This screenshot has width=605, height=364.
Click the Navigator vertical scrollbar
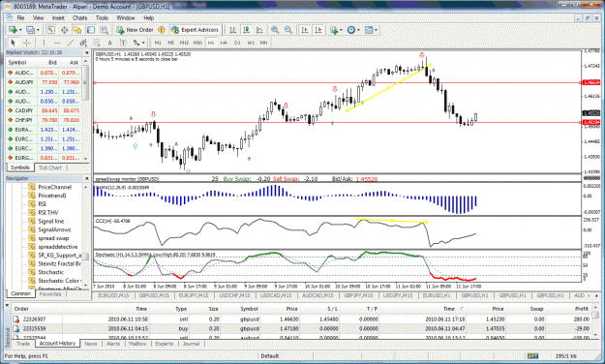point(85,235)
